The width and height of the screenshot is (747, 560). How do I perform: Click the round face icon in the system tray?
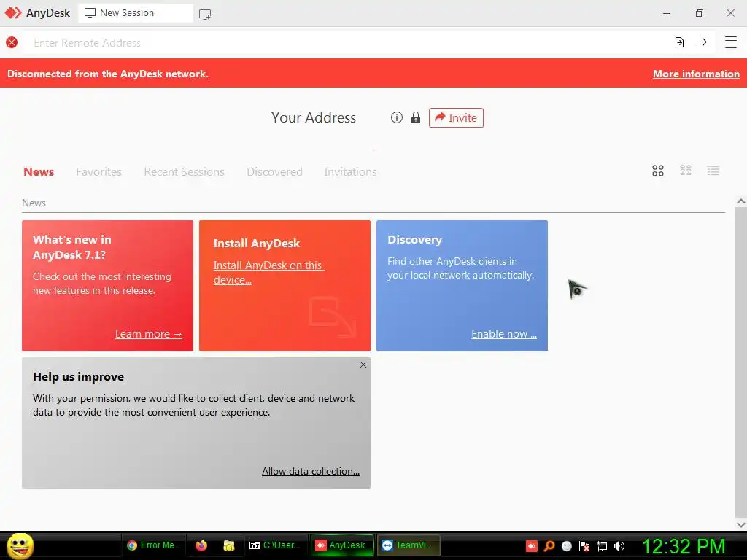pos(566,546)
